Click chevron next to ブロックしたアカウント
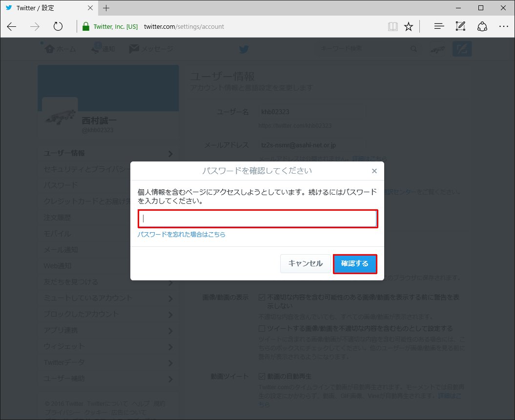This screenshot has height=420, width=515. click(x=170, y=315)
